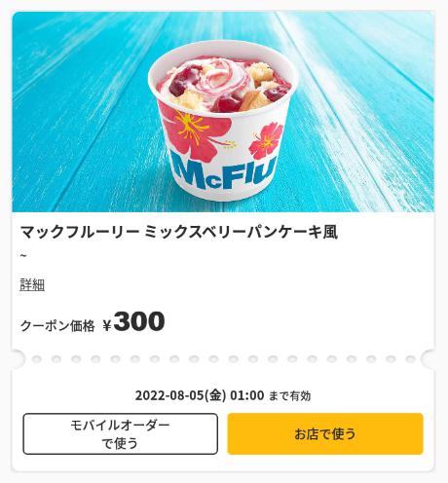The width and height of the screenshot is (448, 483).
Task: Click the yen currency symbol
Action: click(107, 325)
